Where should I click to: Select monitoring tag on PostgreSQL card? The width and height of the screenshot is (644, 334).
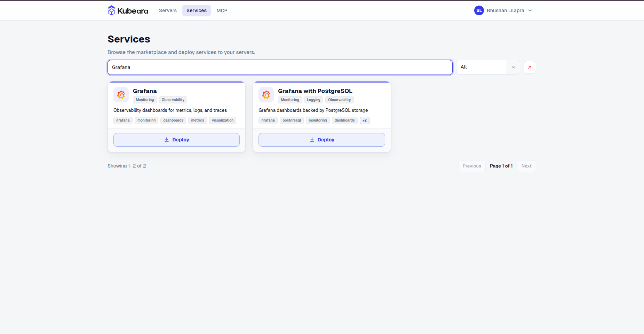[318, 121]
